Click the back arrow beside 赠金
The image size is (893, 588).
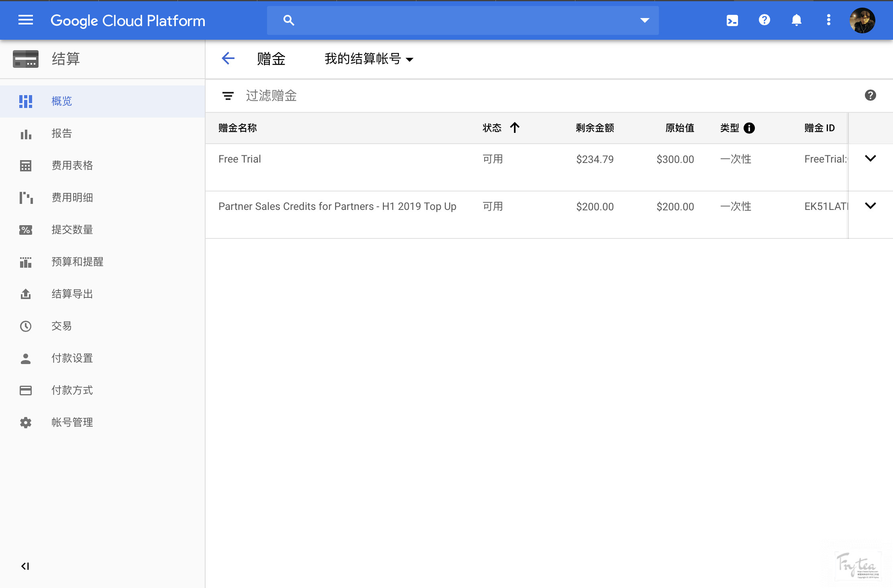(228, 59)
